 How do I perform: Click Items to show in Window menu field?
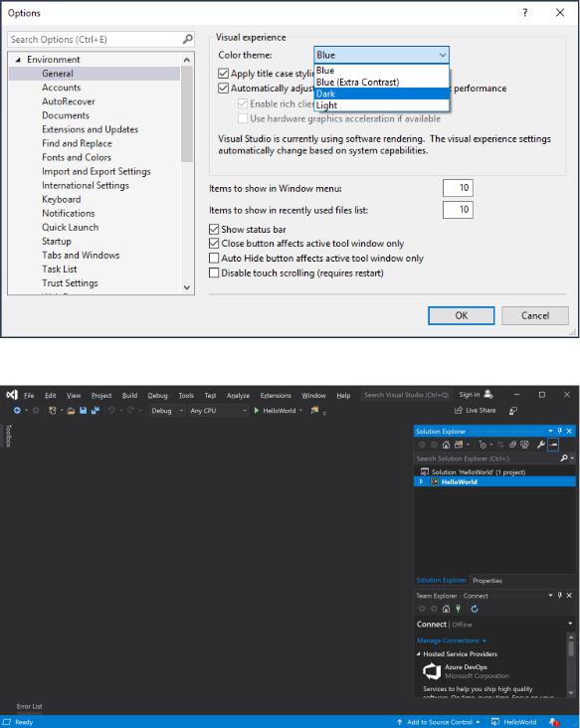coord(458,188)
